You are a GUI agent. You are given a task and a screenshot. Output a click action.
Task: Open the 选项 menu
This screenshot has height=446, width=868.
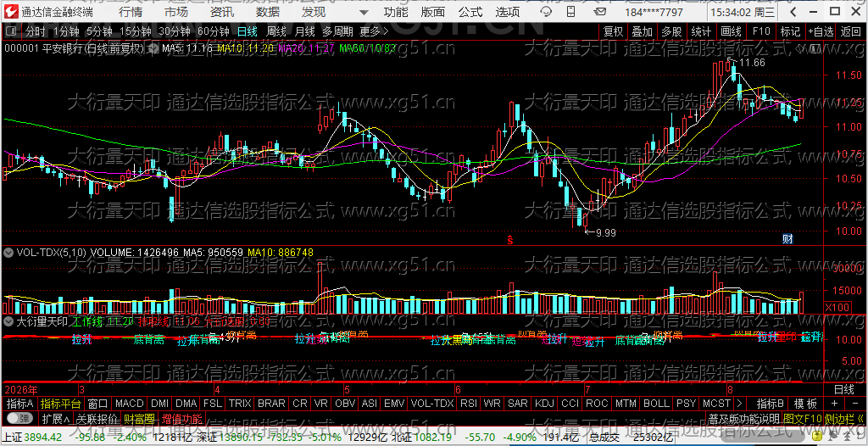click(509, 12)
